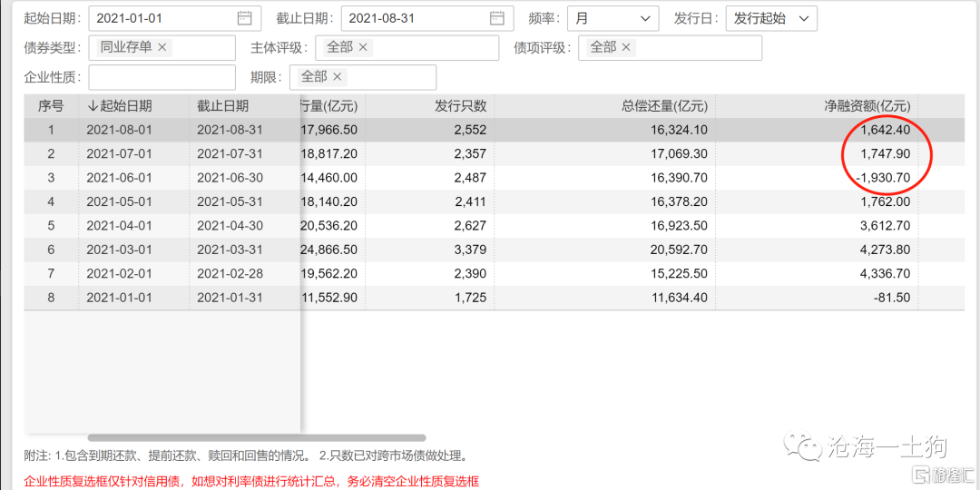Image resolution: width=980 pixels, height=490 pixels.
Task: Open calendar picker for 起始日期
Action: pos(244,18)
